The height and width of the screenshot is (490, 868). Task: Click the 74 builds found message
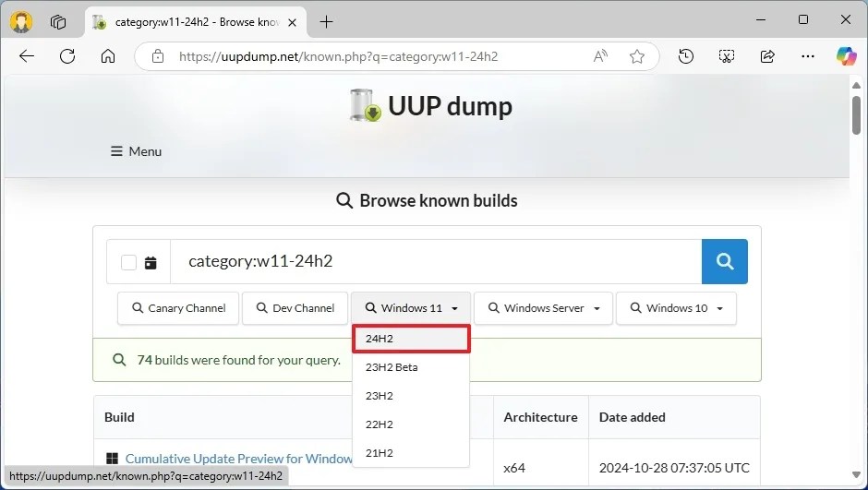(x=238, y=360)
